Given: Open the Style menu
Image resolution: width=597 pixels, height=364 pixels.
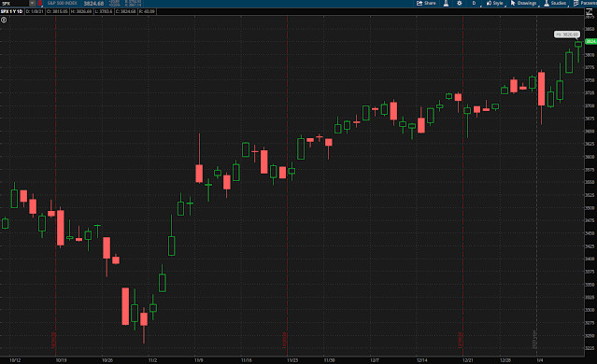Looking at the screenshot, I should [495, 3].
